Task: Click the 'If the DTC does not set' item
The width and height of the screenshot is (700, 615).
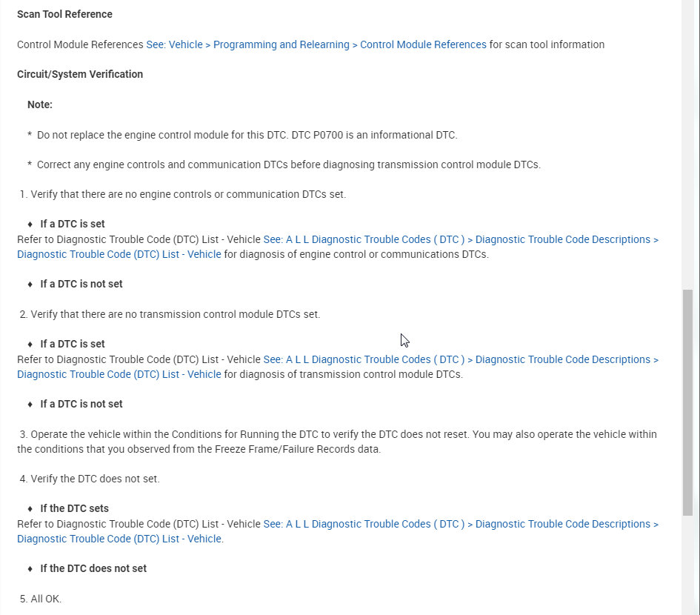Action: click(x=93, y=568)
